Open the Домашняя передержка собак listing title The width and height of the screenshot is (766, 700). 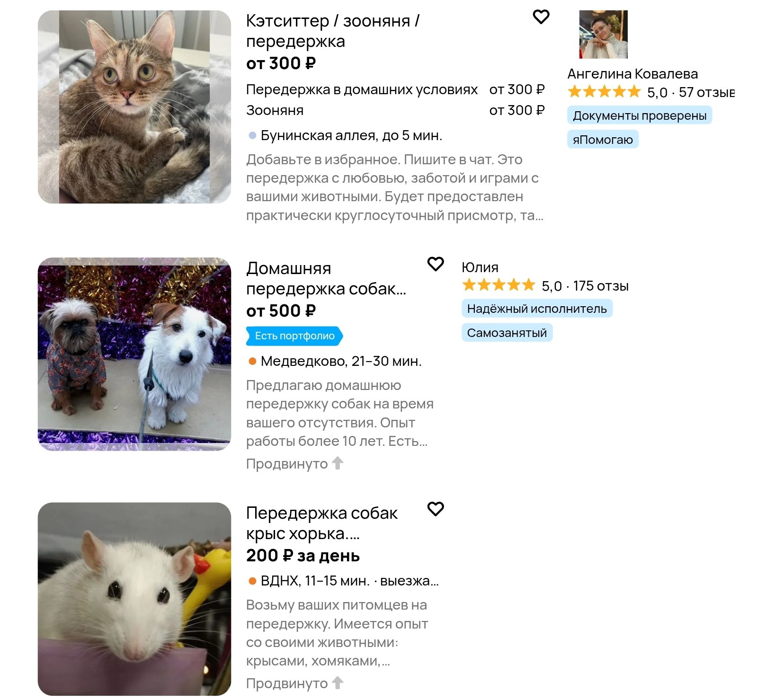(326, 278)
